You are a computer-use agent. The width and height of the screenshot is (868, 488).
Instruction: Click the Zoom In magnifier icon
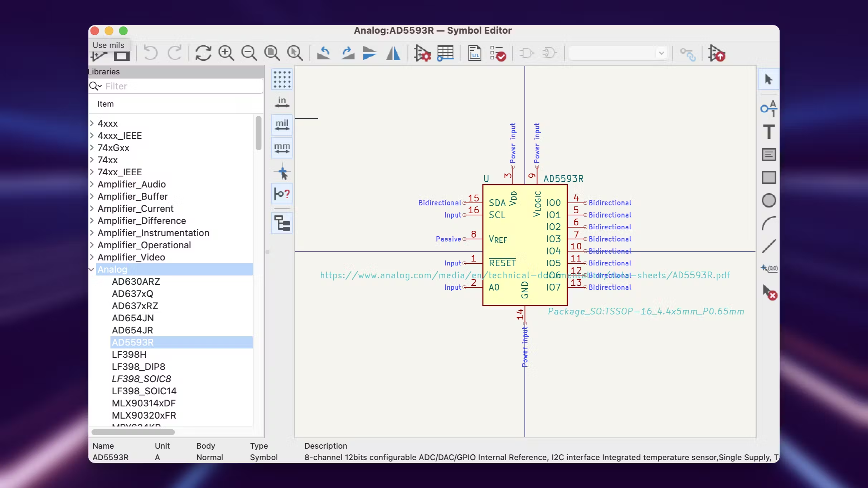(226, 53)
